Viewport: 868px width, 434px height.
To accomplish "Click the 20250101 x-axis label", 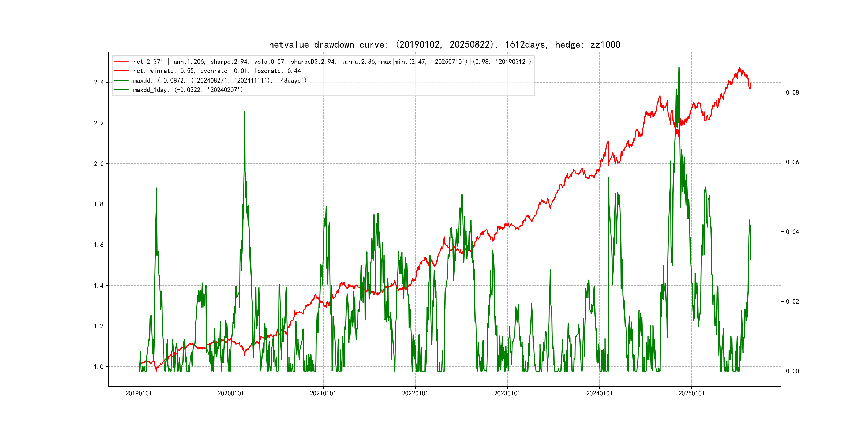I will click(x=691, y=393).
